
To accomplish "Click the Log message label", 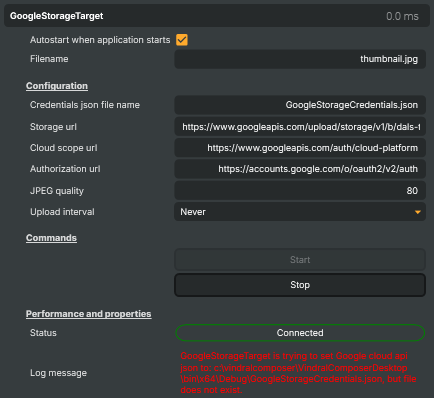I will (58, 373).
